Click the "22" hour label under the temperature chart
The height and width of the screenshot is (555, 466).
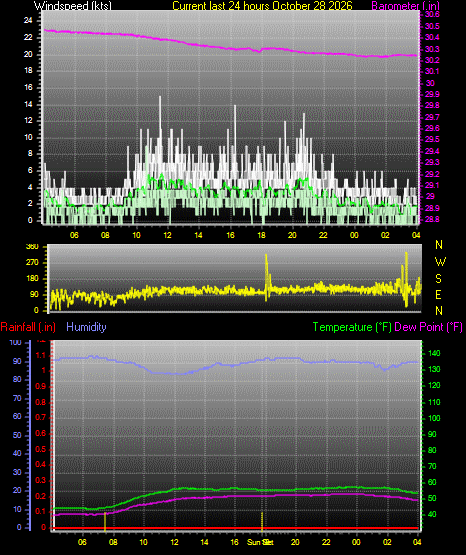click(326, 542)
